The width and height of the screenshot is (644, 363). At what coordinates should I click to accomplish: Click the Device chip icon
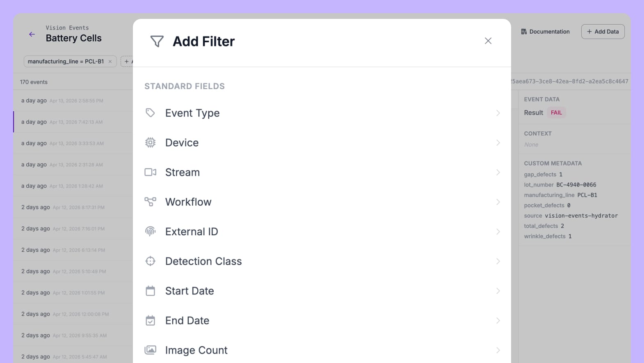[150, 142]
